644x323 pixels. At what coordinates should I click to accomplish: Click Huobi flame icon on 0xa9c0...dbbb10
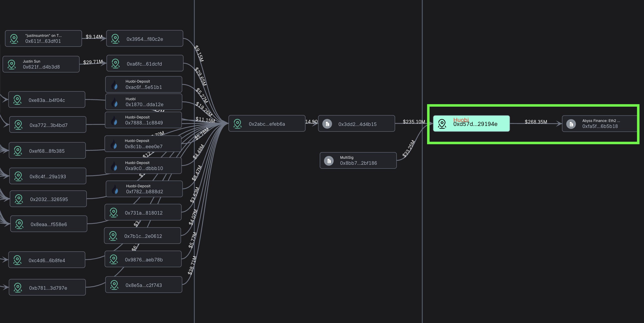(114, 166)
